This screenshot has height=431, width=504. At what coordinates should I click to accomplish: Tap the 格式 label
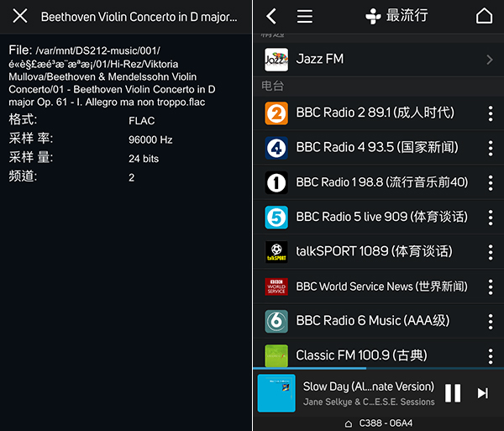(23, 120)
